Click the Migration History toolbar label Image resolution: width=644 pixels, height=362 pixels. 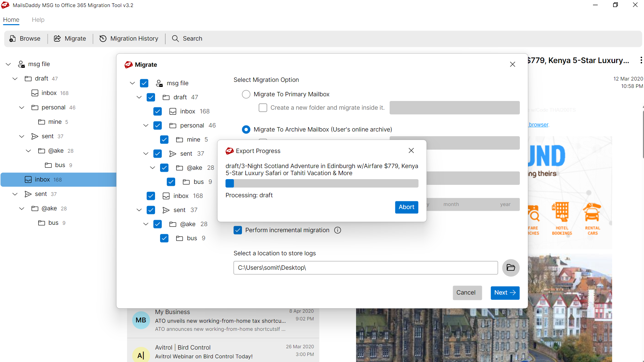click(x=134, y=39)
